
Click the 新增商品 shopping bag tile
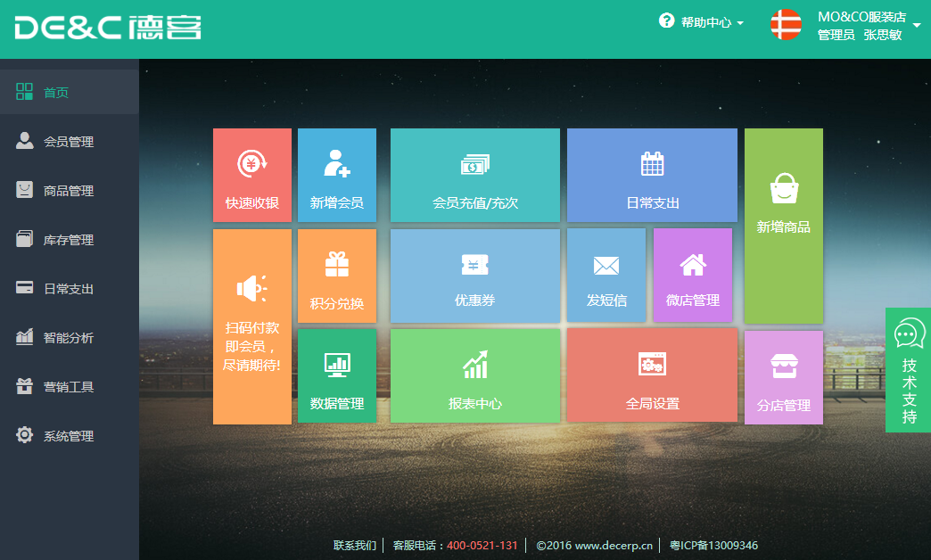tap(784, 226)
